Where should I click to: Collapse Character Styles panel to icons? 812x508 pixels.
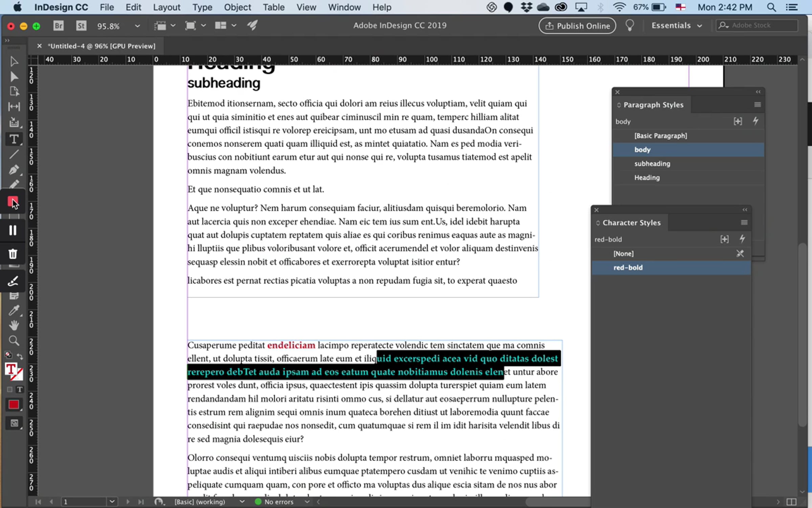745,210
